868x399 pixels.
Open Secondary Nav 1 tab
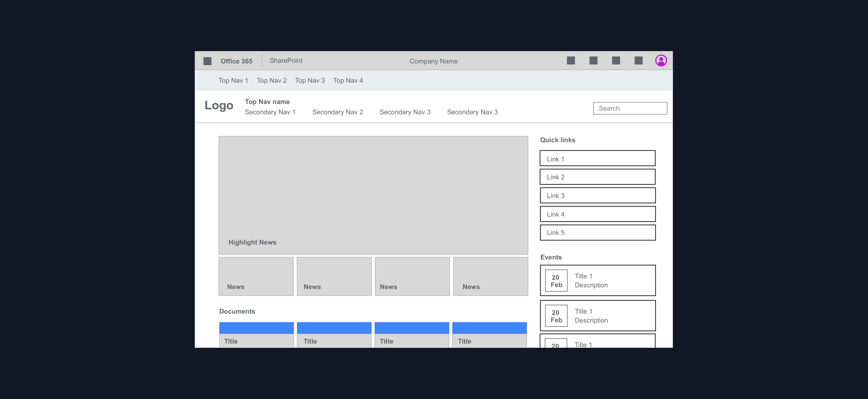(270, 112)
